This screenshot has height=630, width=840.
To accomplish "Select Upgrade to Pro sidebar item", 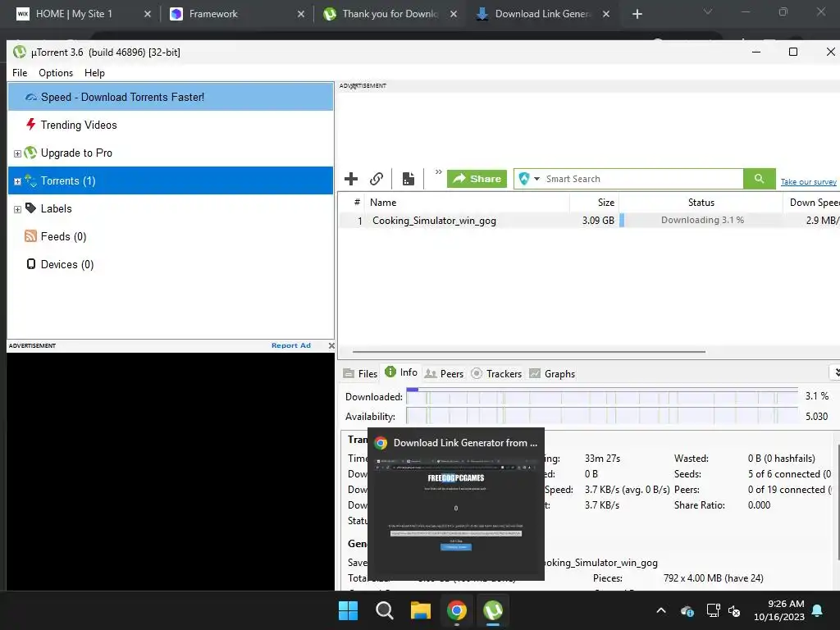I will pyautogui.click(x=76, y=153).
